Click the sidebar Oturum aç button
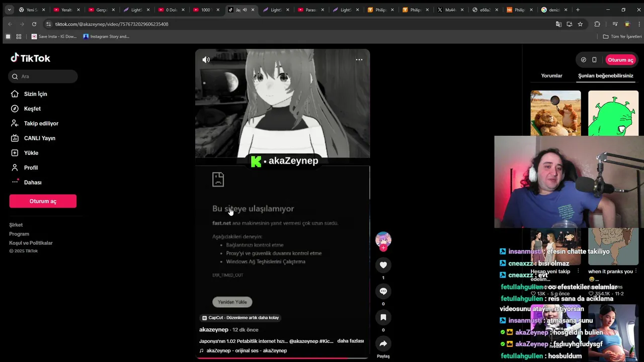644x362 pixels. [x=43, y=201]
